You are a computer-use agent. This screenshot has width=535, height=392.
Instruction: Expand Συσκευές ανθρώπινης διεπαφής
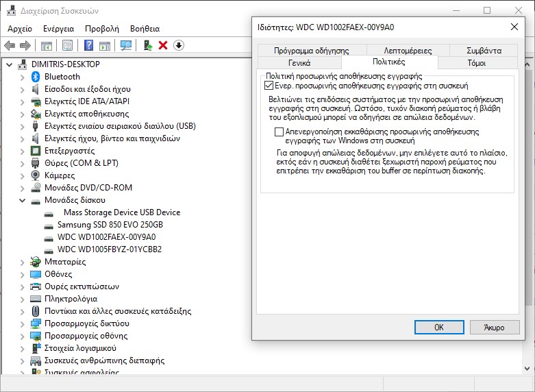22,360
